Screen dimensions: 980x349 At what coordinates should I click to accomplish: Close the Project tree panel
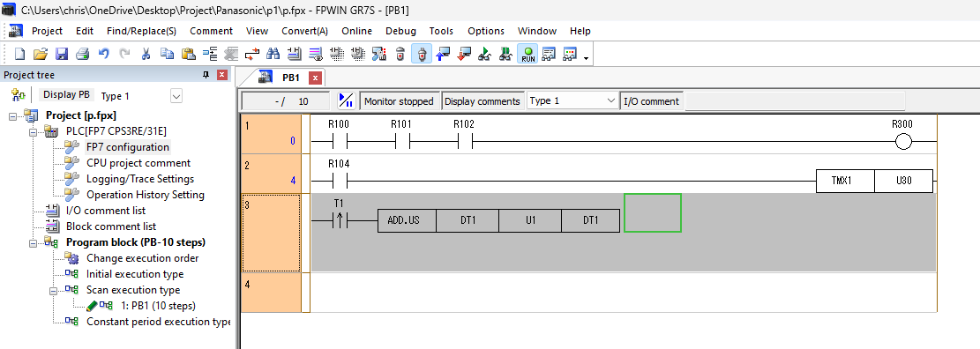(222, 75)
